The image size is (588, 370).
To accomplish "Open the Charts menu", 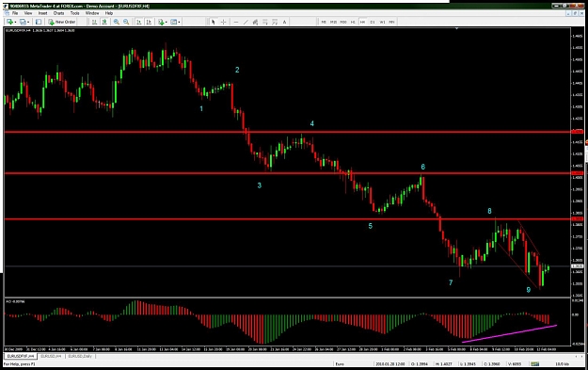I will pyautogui.click(x=58, y=13).
